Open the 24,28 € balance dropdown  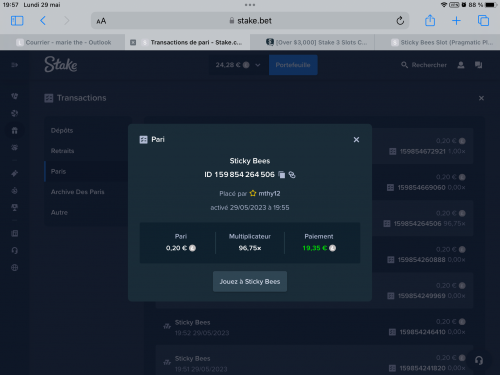pos(238,65)
